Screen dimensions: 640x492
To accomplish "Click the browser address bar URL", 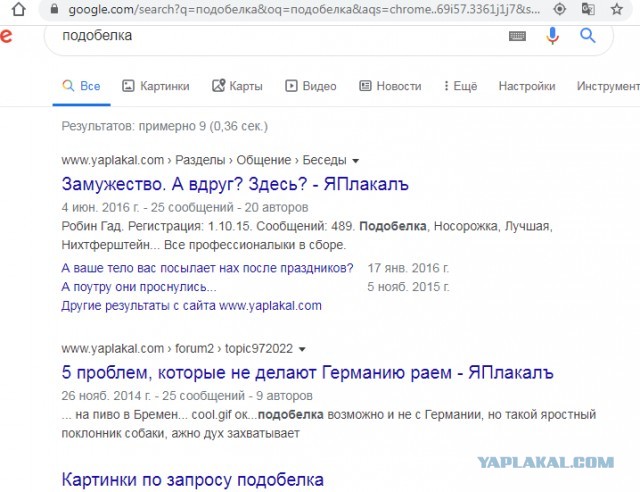I will pyautogui.click(x=304, y=9).
